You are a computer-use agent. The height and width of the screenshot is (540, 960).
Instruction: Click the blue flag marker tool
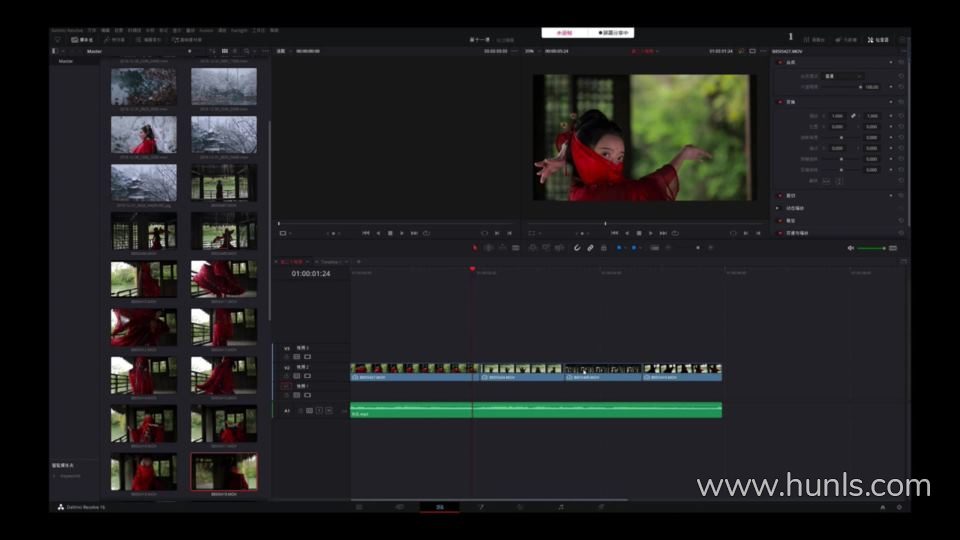click(620, 247)
